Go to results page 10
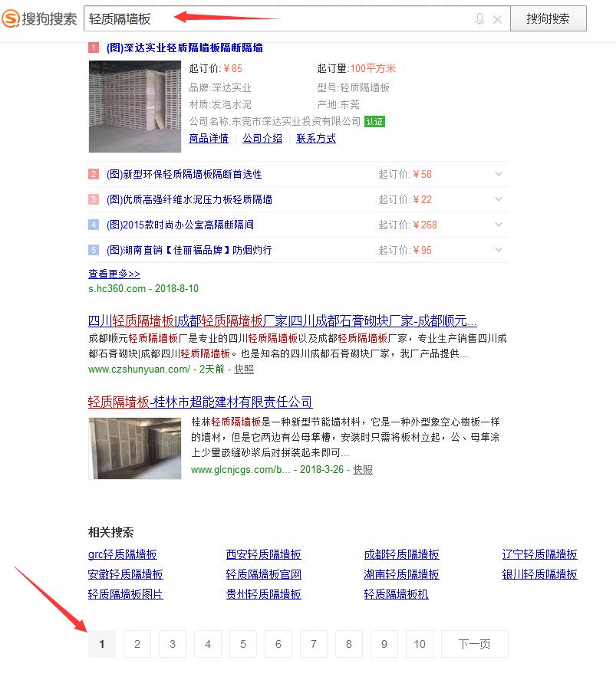Image resolution: width=616 pixels, height=680 pixels. tap(420, 644)
